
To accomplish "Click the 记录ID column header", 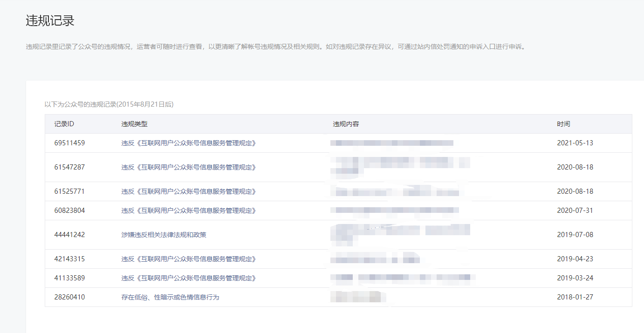I will (x=64, y=124).
